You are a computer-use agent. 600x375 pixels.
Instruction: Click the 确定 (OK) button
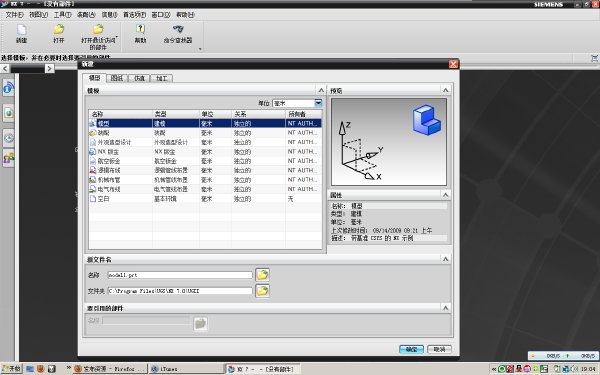411,349
